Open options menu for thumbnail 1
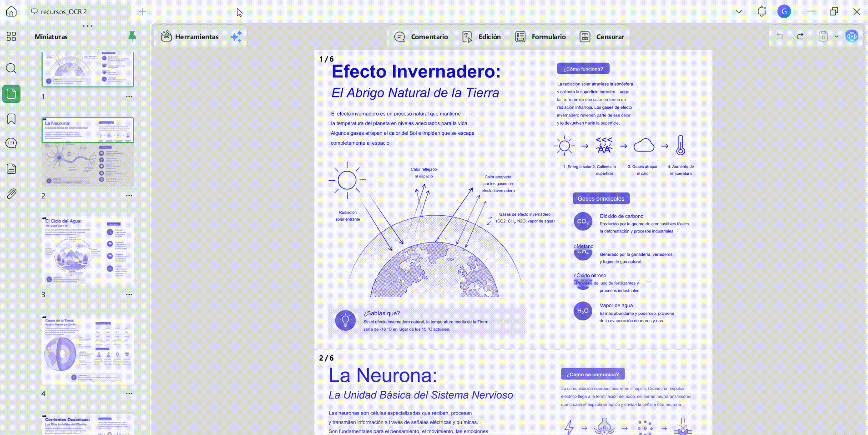This screenshot has width=868, height=435. (x=129, y=96)
